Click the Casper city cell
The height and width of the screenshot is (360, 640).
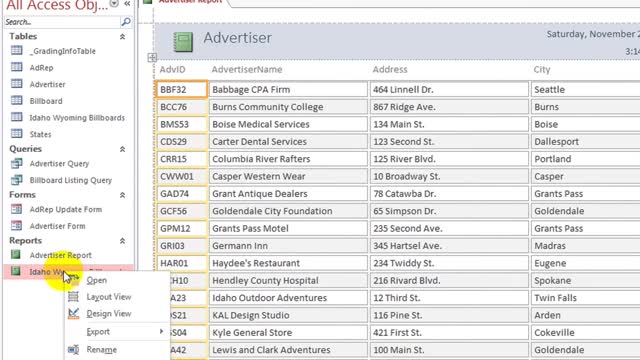585,176
